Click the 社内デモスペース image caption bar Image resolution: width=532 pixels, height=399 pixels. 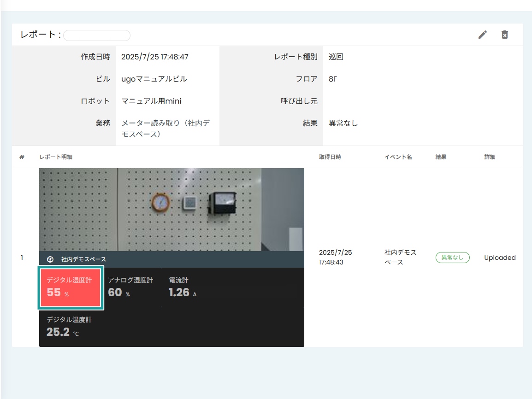(171, 259)
